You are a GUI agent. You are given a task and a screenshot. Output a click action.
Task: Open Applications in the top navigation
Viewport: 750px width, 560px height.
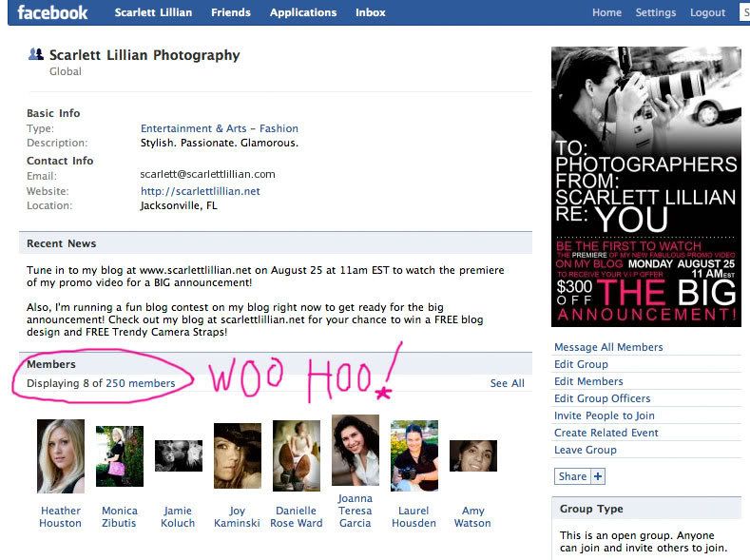pyautogui.click(x=303, y=12)
